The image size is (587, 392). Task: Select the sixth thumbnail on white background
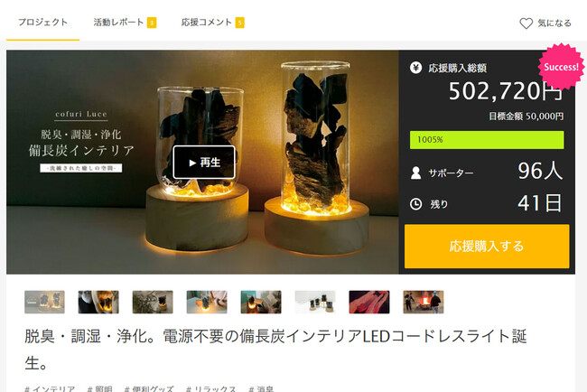315,302
